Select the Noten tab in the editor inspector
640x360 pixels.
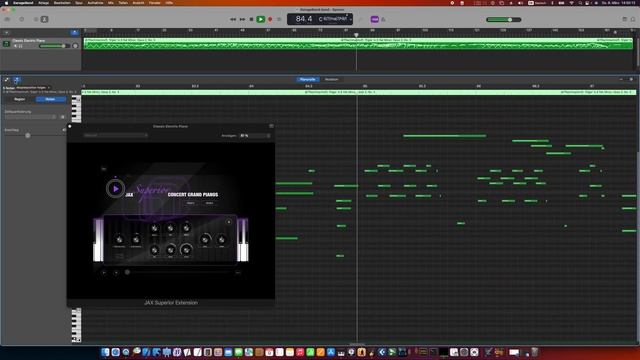pos(50,99)
